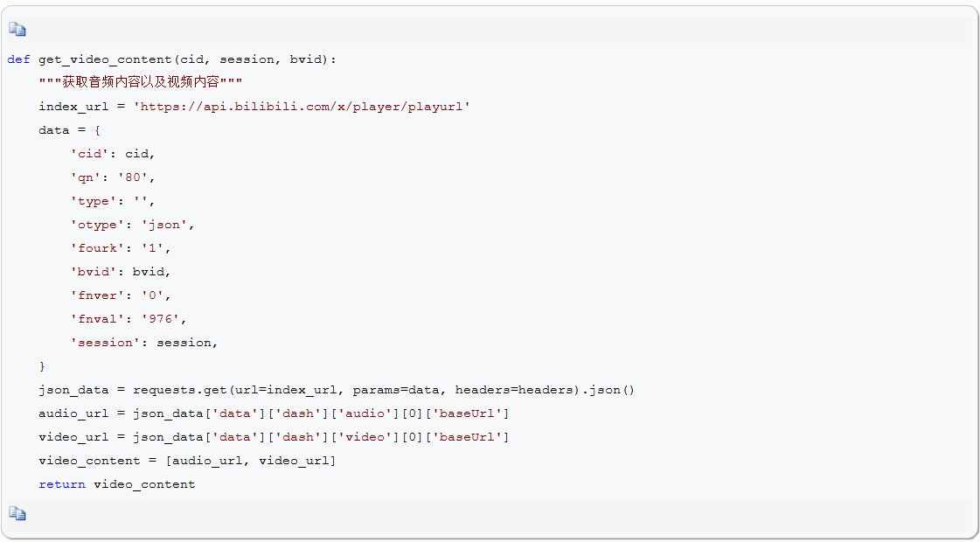Viewport: 980px width, 542px height.
Task: Click the closing brace of the data dict
Action: coord(43,366)
